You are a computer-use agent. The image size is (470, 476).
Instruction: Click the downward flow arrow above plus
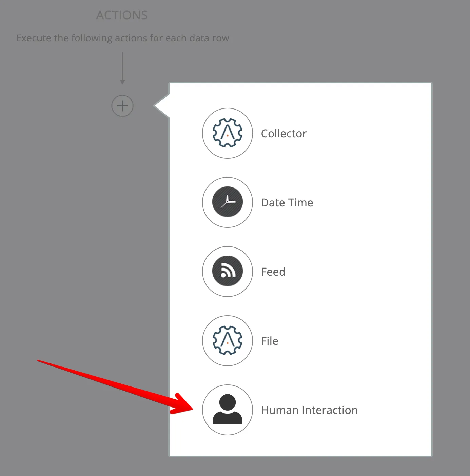[x=122, y=68]
